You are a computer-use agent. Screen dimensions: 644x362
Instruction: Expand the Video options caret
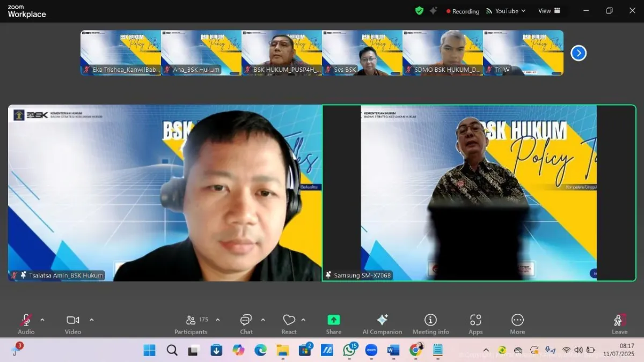click(x=91, y=320)
